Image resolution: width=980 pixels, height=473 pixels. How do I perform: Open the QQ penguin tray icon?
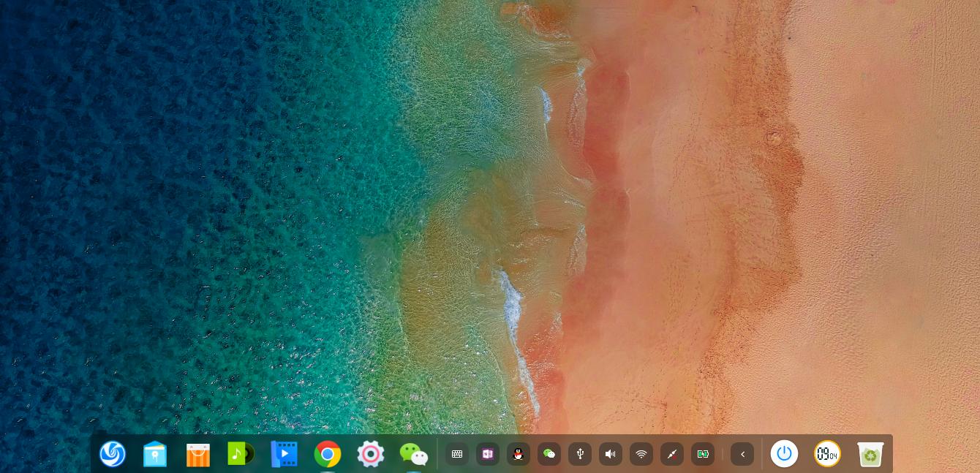pyautogui.click(x=519, y=454)
